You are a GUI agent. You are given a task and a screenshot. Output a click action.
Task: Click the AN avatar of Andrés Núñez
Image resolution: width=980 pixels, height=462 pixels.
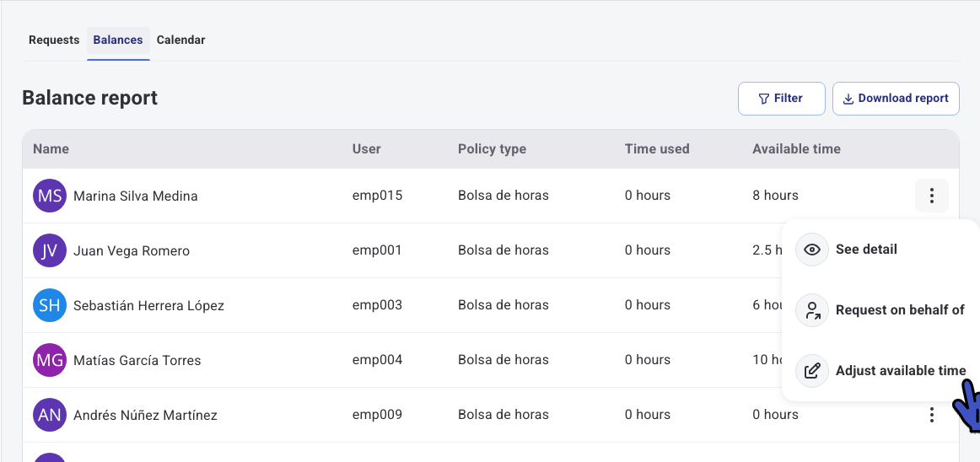click(x=50, y=415)
